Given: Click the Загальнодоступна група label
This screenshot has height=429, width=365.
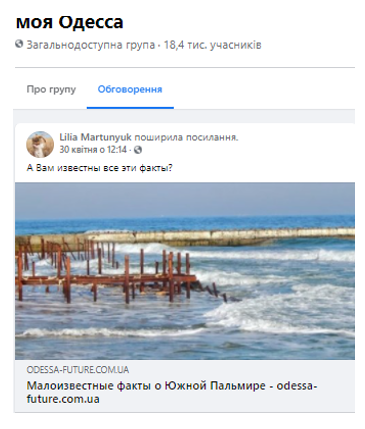Looking at the screenshot, I should [x=91, y=45].
